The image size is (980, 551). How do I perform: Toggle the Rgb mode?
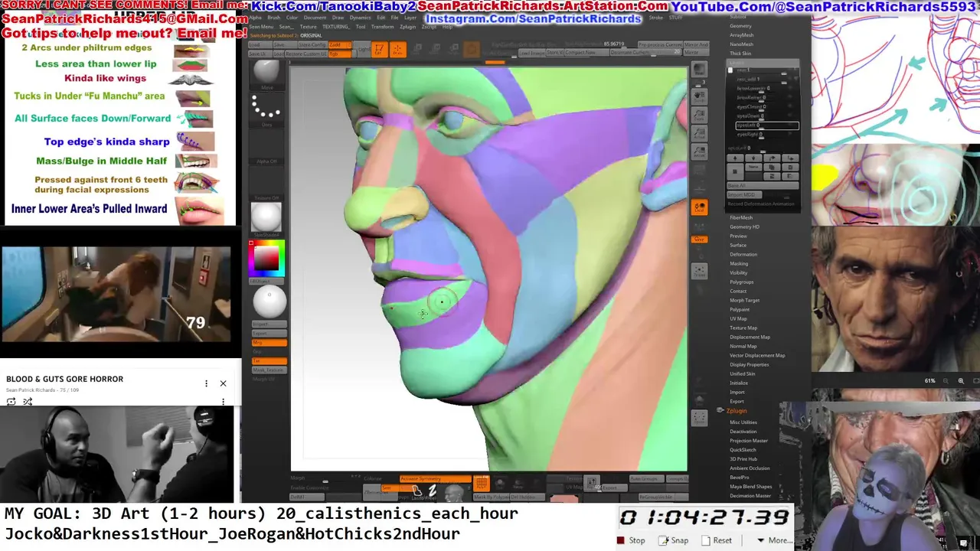coord(339,54)
